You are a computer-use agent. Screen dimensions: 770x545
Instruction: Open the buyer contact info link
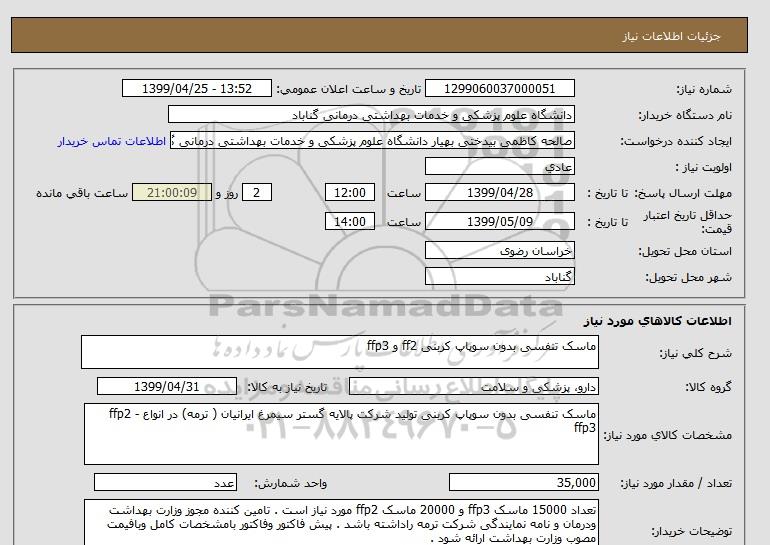click(x=111, y=141)
